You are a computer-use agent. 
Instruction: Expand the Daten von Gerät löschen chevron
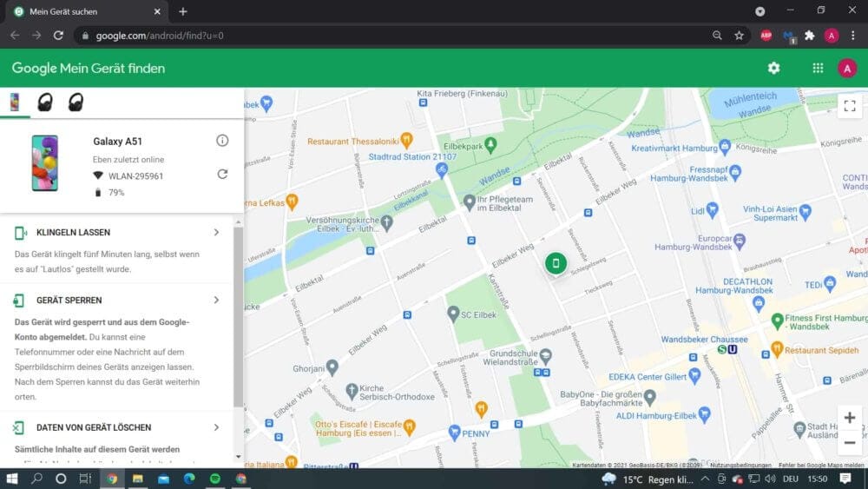[x=216, y=427]
